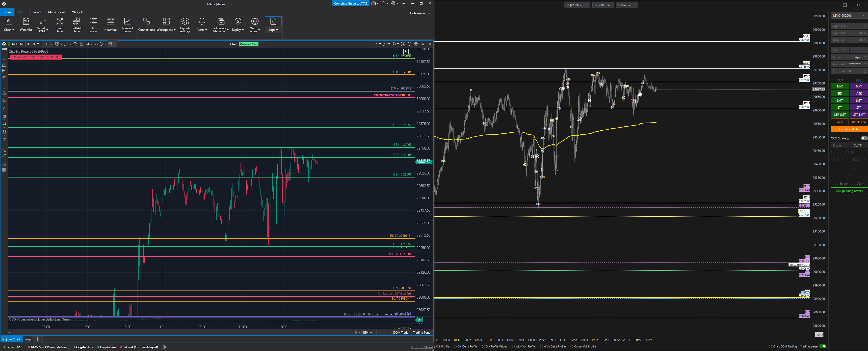Image resolution: width=868 pixels, height=351 pixels.
Task: Open the All Prices window
Action: pyautogui.click(x=94, y=24)
